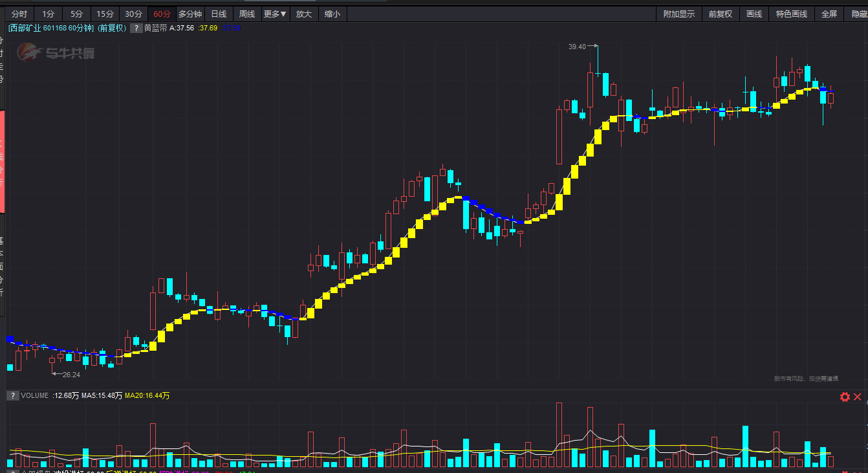Viewport: 868px width, 473px height.
Task: Switch to the 日线 daily chart
Action: coord(219,14)
